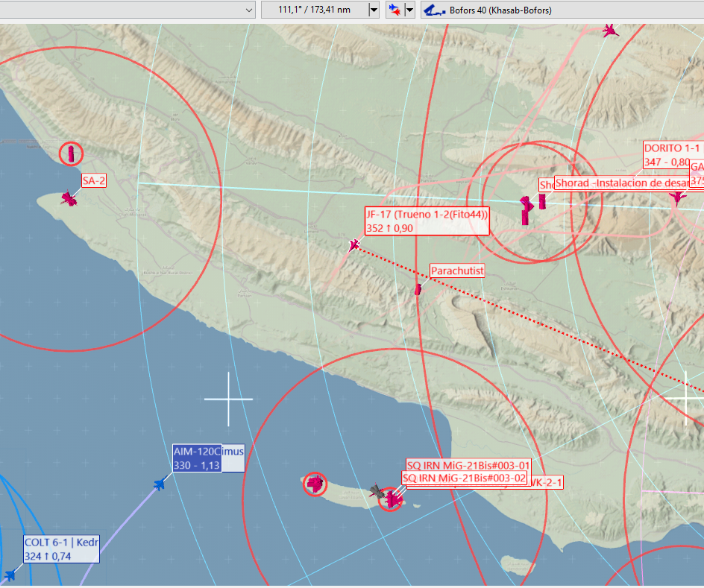704x588 pixels.
Task: Select the circled unit on island's west end
Action: click(x=315, y=484)
